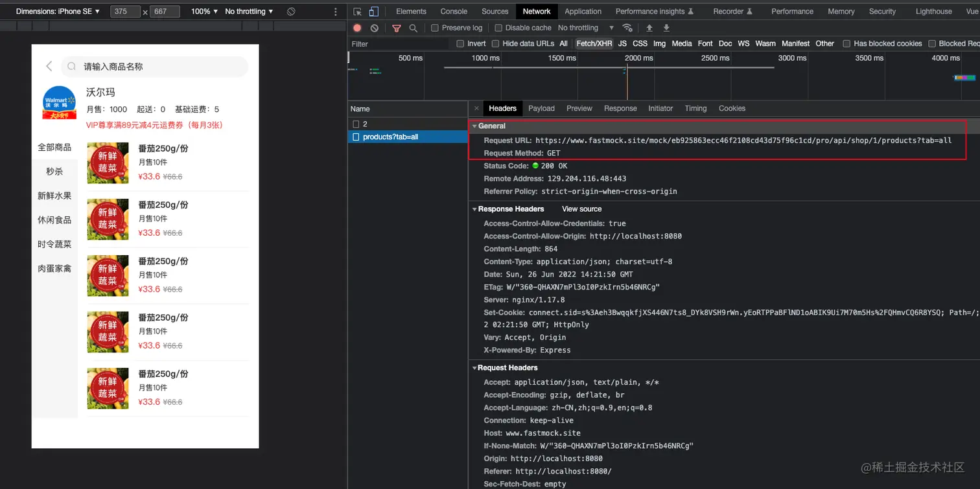Image resolution: width=980 pixels, height=489 pixels.
Task: View the request Response tab
Action: click(x=620, y=108)
